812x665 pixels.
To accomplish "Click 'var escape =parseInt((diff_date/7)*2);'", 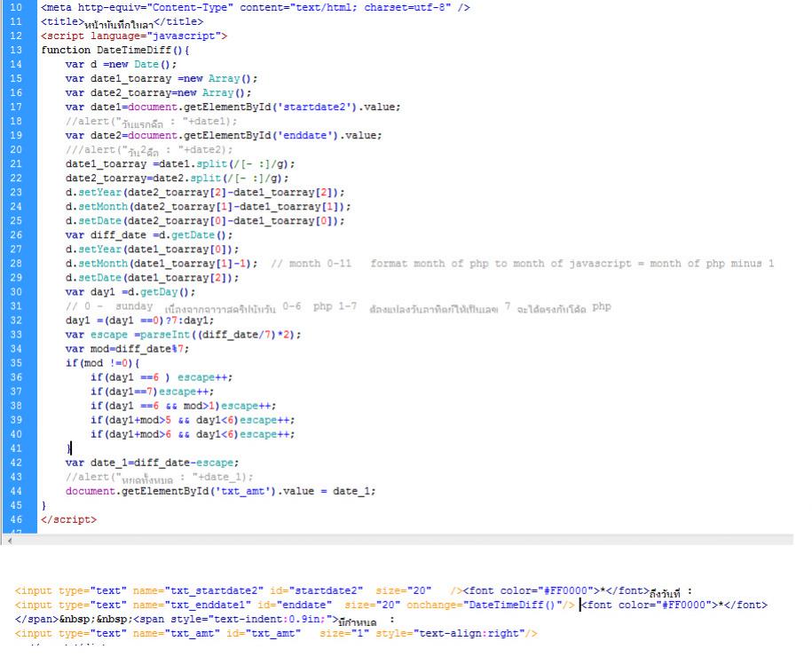I will (183, 335).
